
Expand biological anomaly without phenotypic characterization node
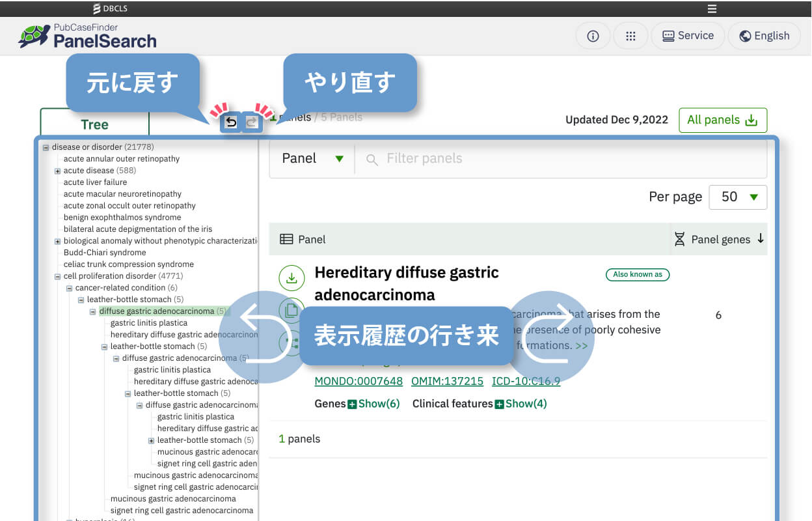[x=57, y=241]
